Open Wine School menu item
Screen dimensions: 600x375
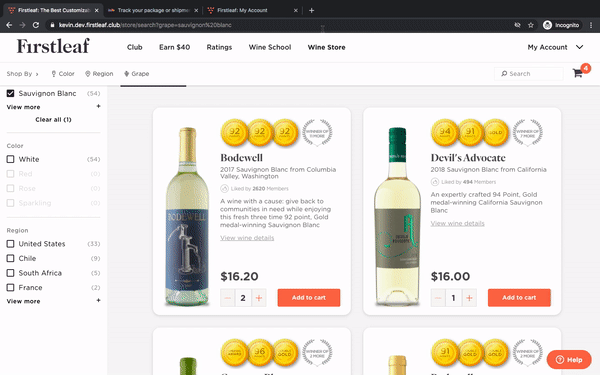[270, 47]
